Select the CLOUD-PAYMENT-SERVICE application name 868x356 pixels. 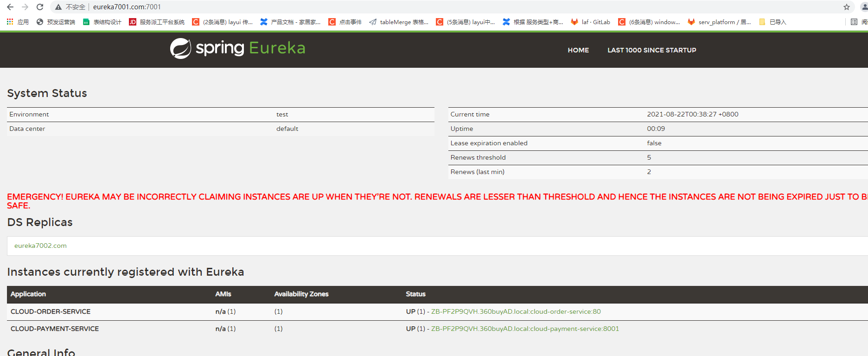[55, 329]
